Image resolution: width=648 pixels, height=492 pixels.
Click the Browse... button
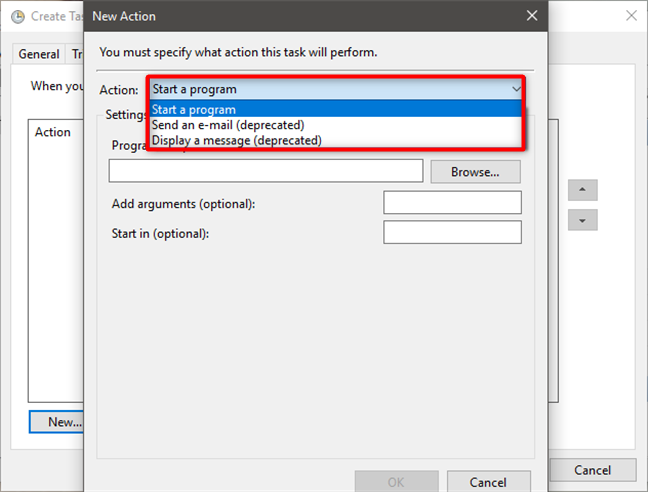pyautogui.click(x=475, y=171)
